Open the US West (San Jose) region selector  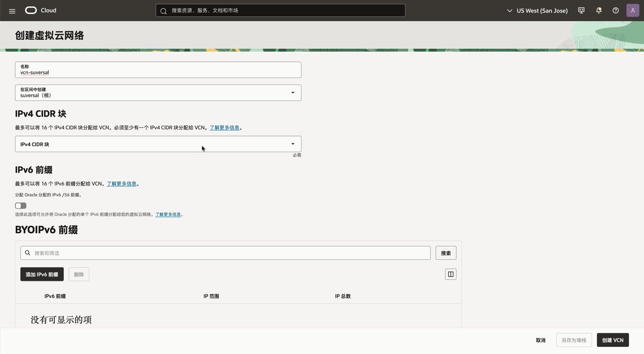tap(537, 11)
